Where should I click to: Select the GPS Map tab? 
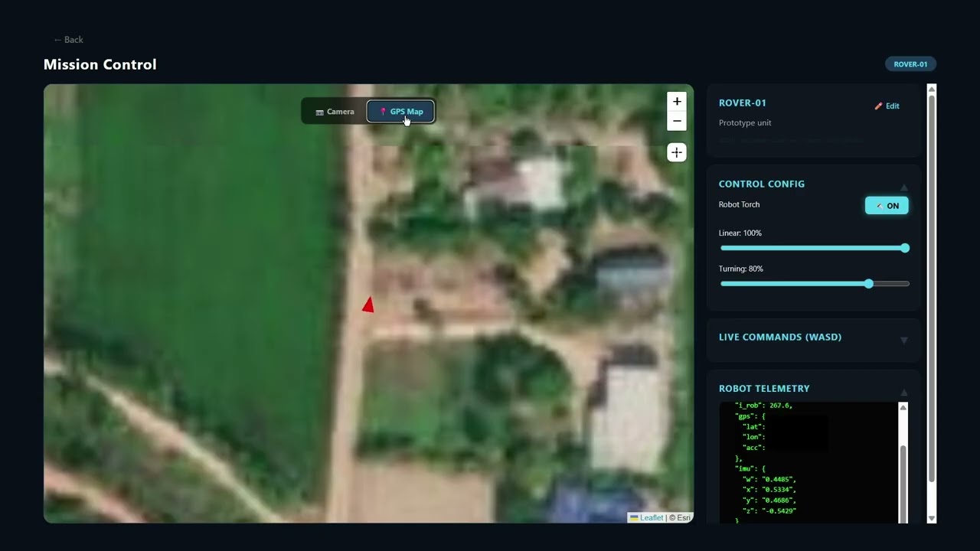pos(400,112)
